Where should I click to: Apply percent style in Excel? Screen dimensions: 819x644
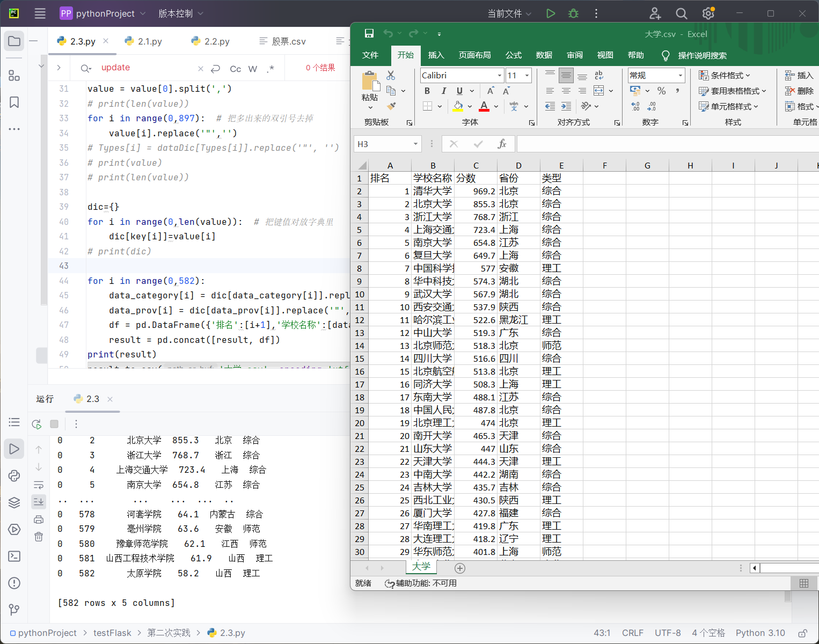click(x=662, y=91)
